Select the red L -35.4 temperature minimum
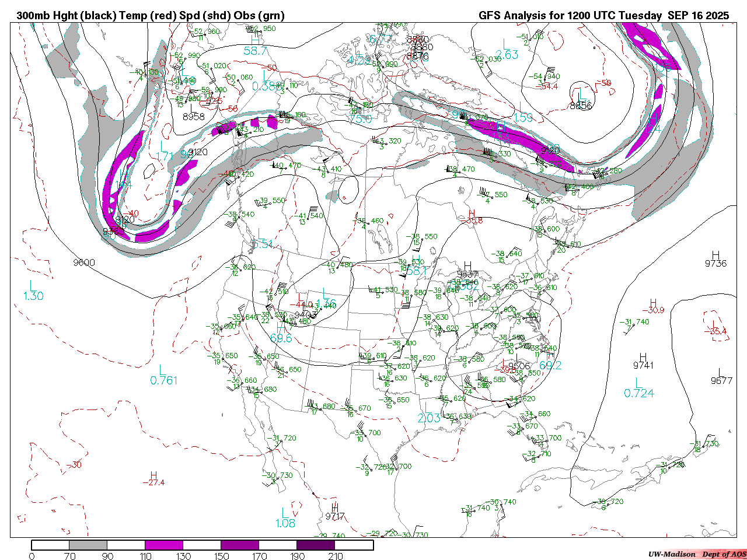This screenshot has width=747, height=560. [x=714, y=328]
